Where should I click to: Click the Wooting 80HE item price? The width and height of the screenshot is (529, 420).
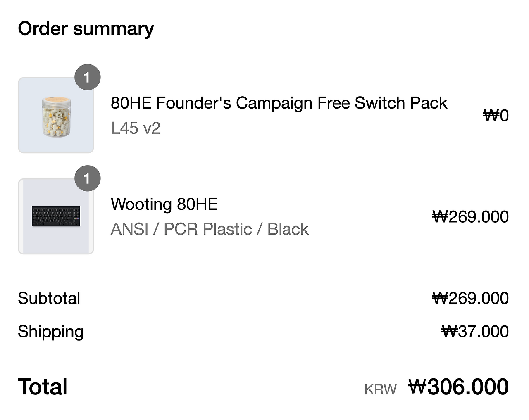(470, 217)
